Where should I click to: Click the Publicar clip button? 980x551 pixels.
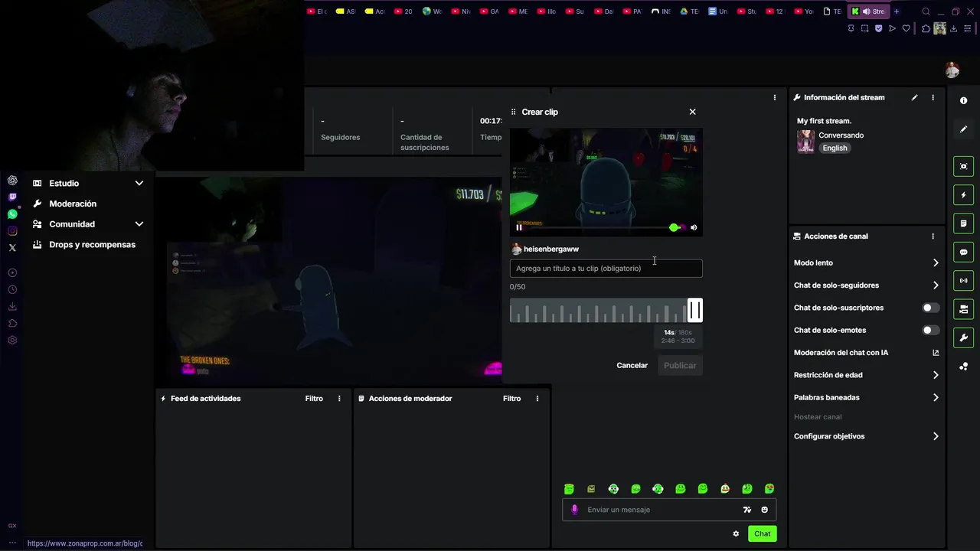(x=680, y=366)
